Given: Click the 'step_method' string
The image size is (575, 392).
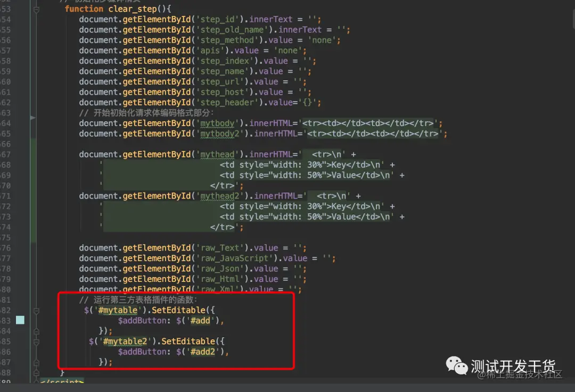Looking at the screenshot, I should coord(227,40).
